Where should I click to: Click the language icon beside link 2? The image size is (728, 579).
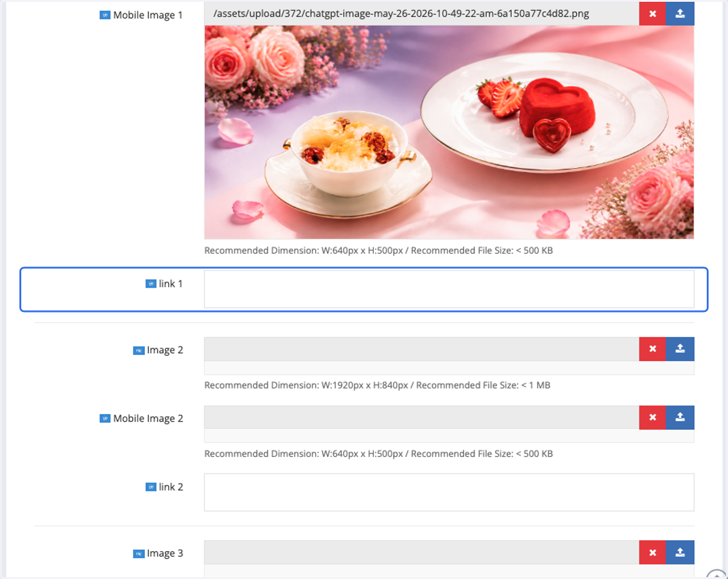151,487
